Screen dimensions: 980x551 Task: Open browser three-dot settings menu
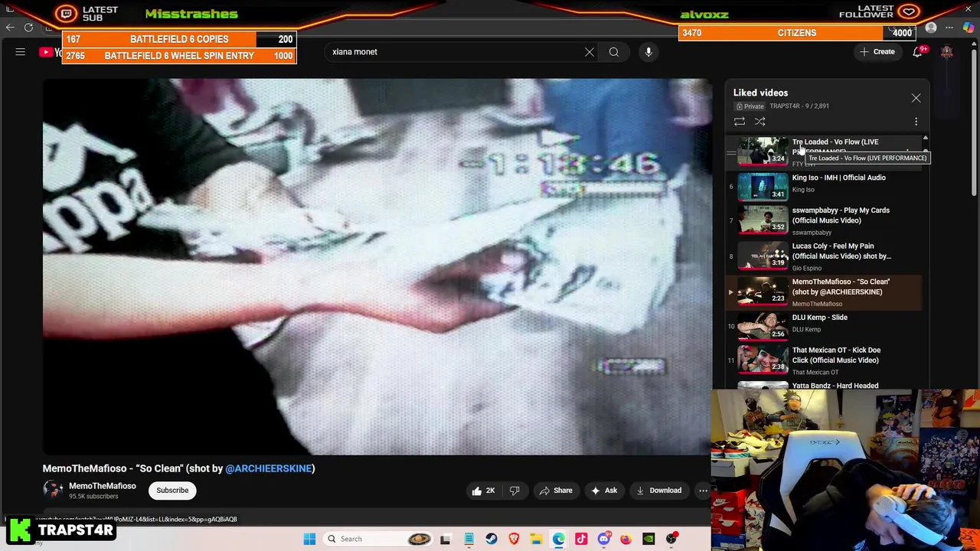coord(949,28)
